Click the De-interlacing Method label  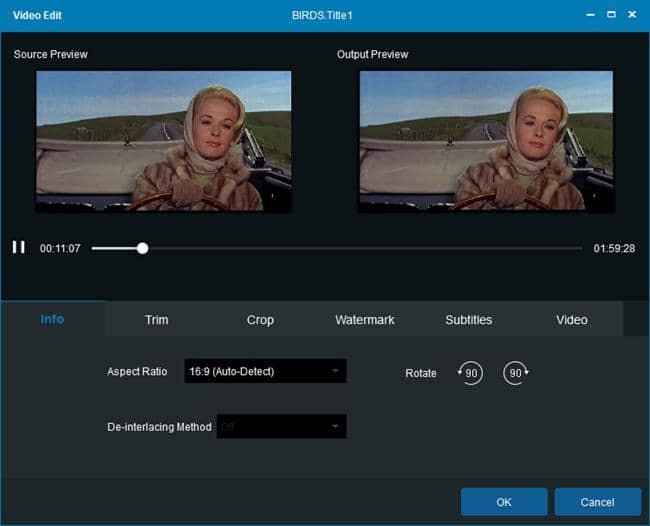(160, 427)
